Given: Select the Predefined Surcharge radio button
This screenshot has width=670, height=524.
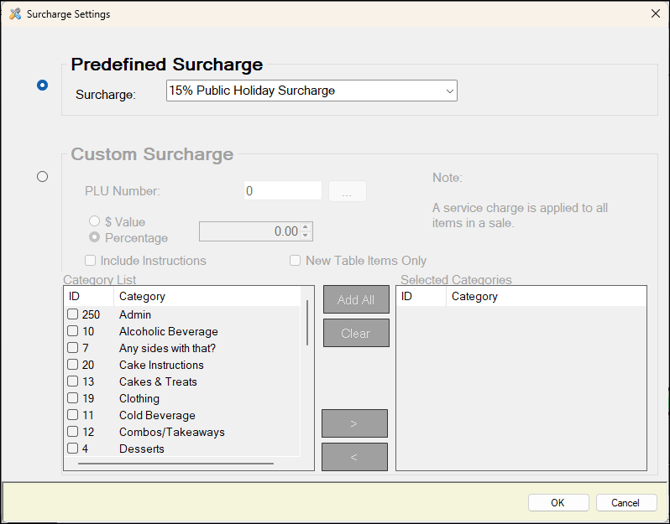Looking at the screenshot, I should tap(42, 85).
